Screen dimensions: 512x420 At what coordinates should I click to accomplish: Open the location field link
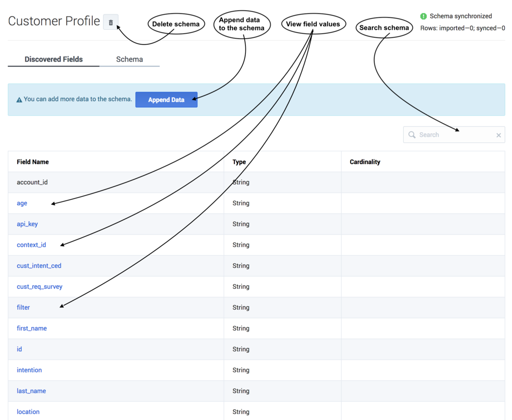[x=28, y=412]
